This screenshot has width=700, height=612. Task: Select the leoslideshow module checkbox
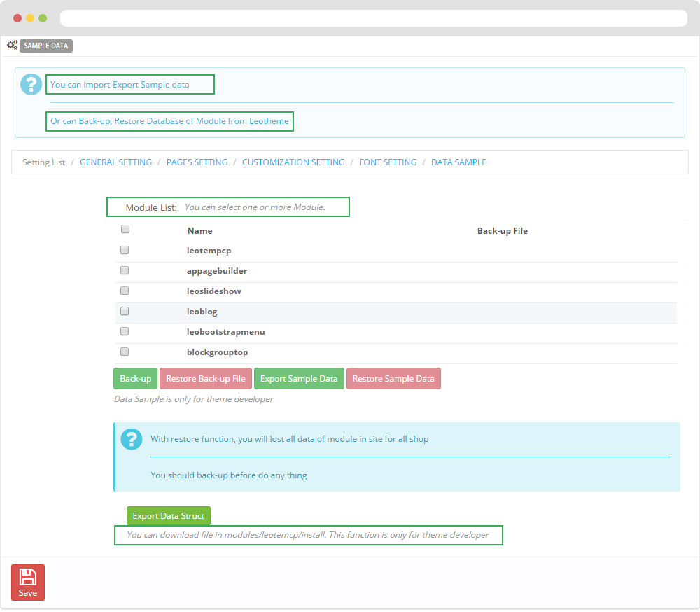coord(125,291)
